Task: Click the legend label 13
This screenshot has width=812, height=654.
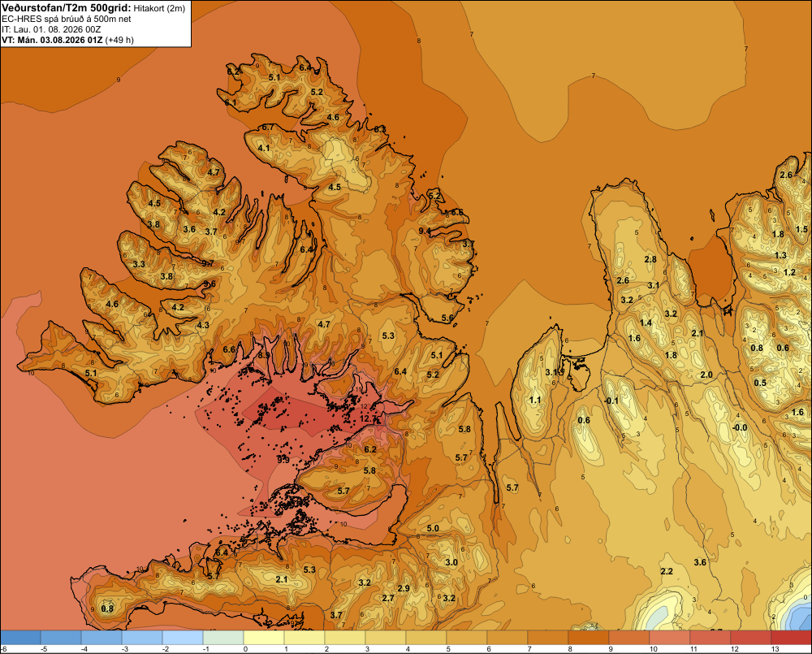Action: click(x=775, y=649)
